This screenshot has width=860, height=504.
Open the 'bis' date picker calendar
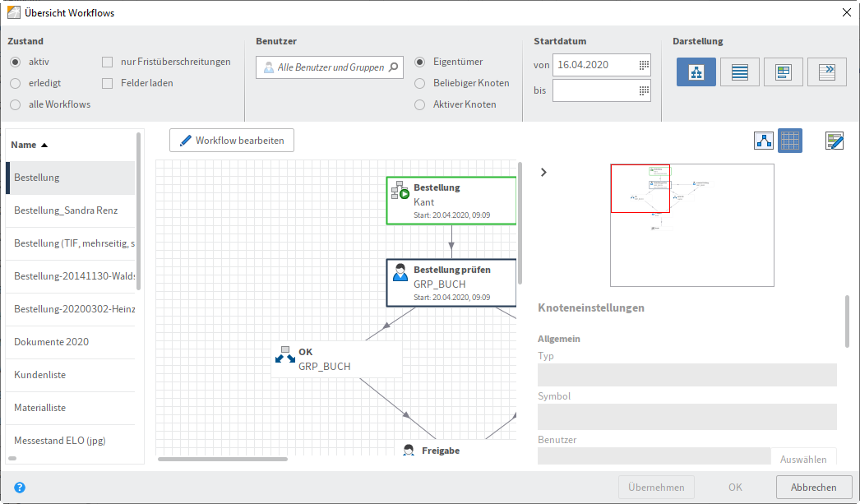coord(644,90)
